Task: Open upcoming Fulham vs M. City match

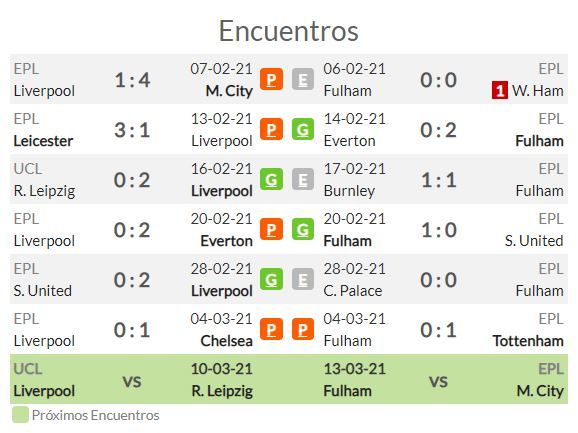Action: pos(444,380)
